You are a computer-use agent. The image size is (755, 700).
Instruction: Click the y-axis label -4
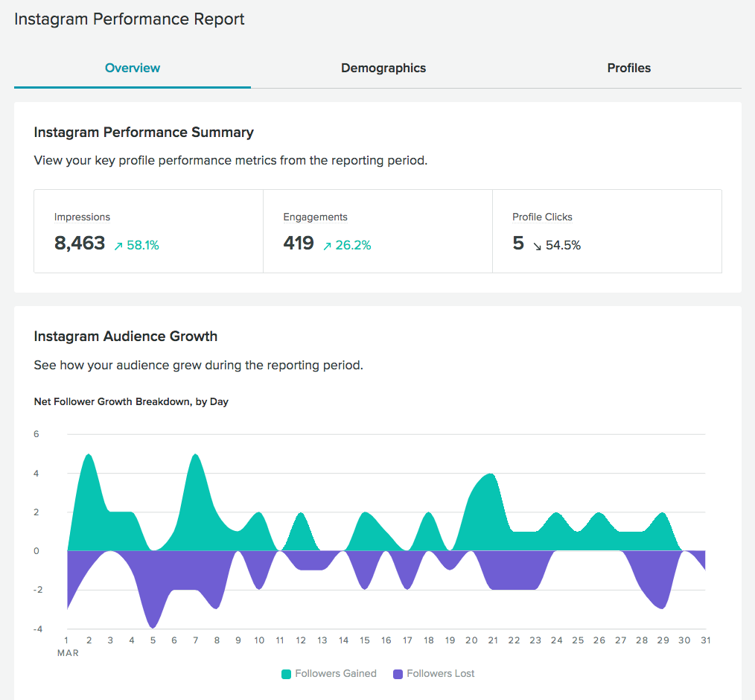coord(37,629)
